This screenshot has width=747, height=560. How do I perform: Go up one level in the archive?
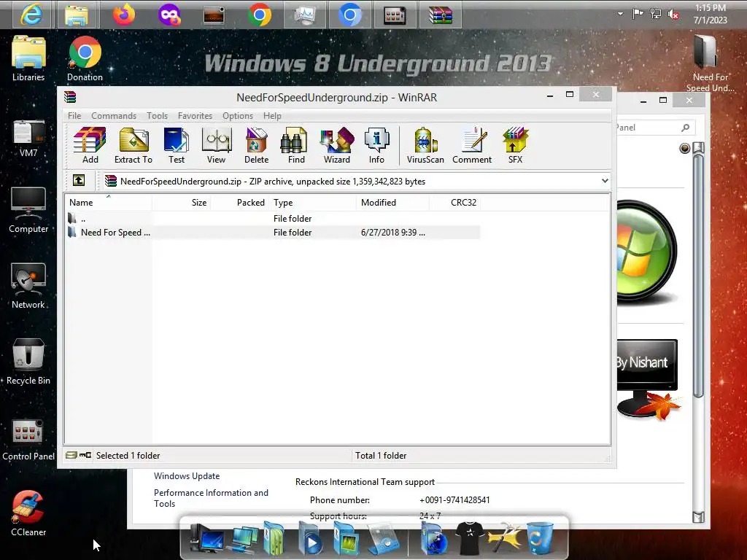point(79,181)
